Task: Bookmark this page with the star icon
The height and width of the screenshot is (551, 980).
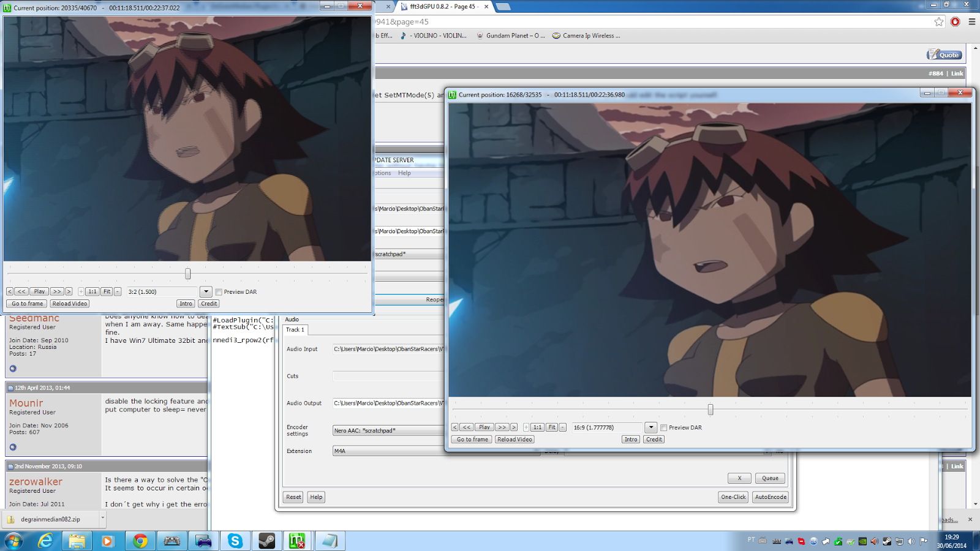Action: (x=939, y=21)
